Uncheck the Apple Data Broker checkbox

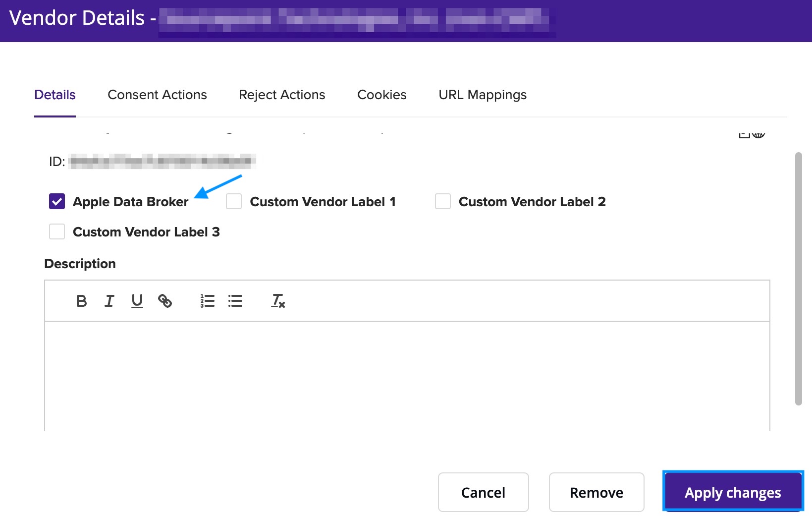tap(57, 201)
